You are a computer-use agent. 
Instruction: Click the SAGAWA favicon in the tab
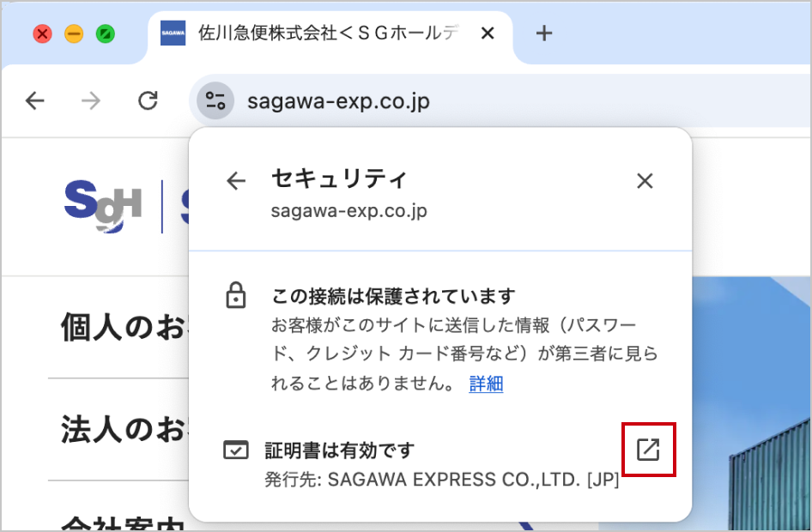point(173,33)
